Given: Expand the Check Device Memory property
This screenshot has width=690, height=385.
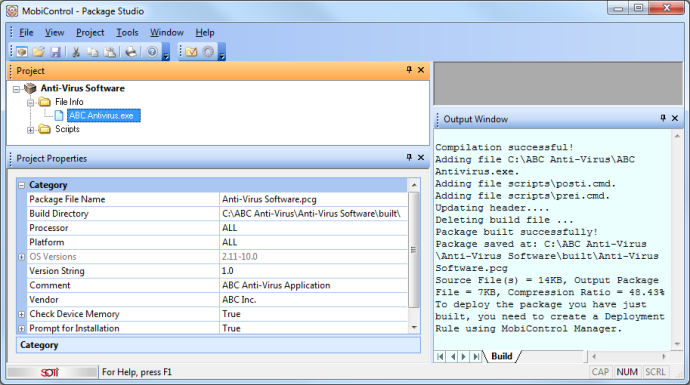Looking at the screenshot, I should [x=22, y=314].
